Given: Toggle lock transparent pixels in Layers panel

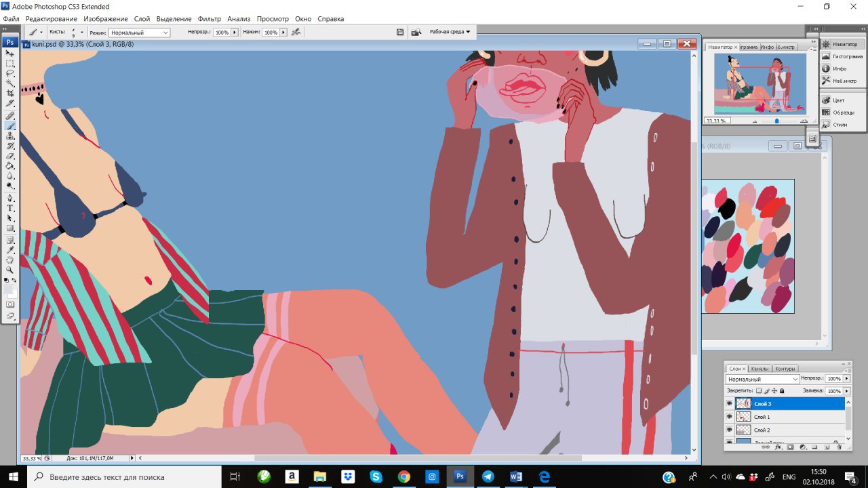Looking at the screenshot, I should coord(759,391).
